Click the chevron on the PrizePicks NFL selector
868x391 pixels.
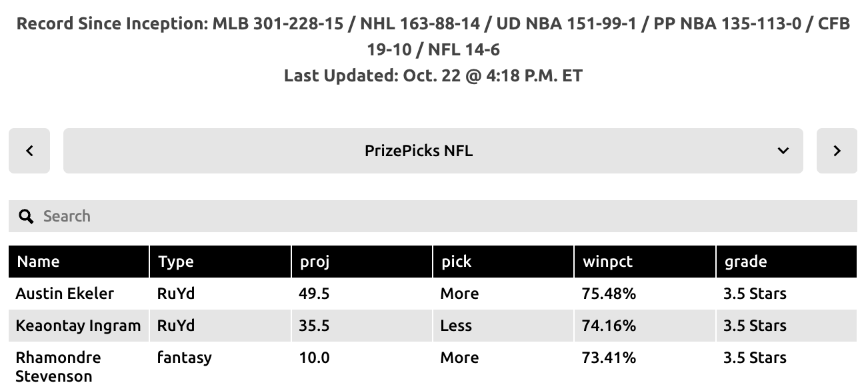[x=783, y=151]
